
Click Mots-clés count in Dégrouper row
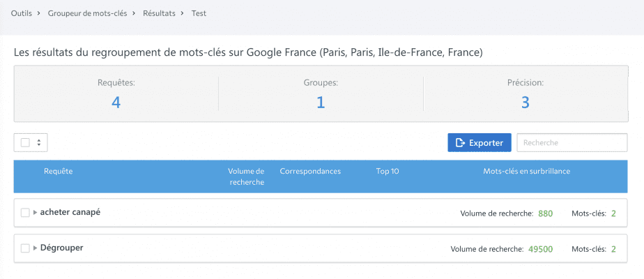(x=613, y=249)
